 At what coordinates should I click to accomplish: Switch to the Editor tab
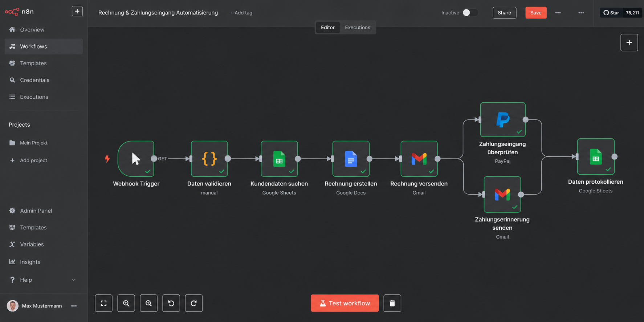point(328,28)
